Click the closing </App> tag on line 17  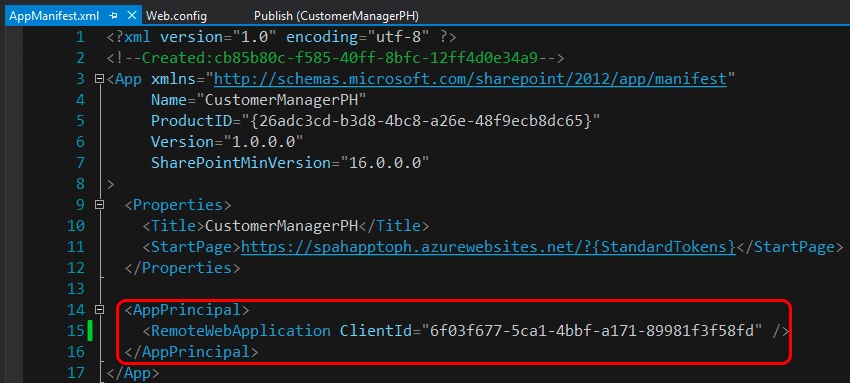tap(133, 373)
